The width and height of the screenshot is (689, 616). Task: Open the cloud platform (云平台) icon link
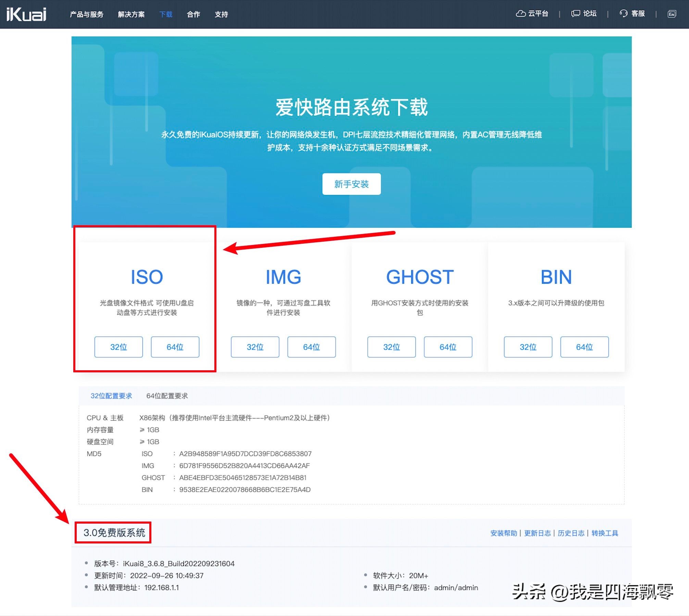[x=521, y=14]
